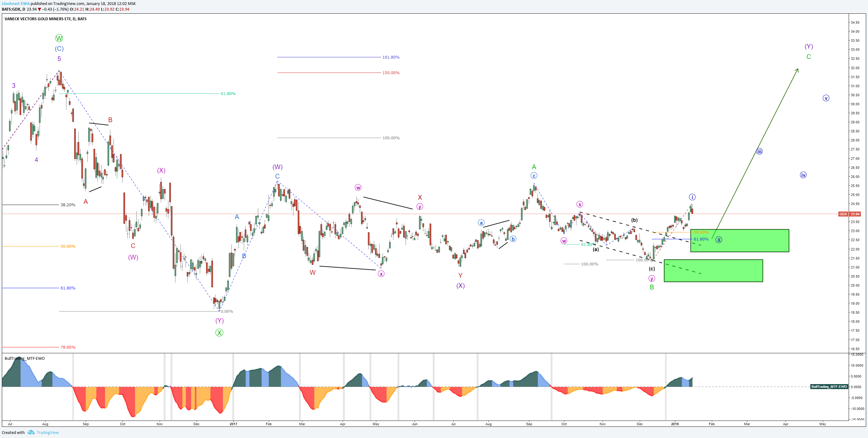
Task: Click the TradingView link in the footer
Action: [47, 433]
